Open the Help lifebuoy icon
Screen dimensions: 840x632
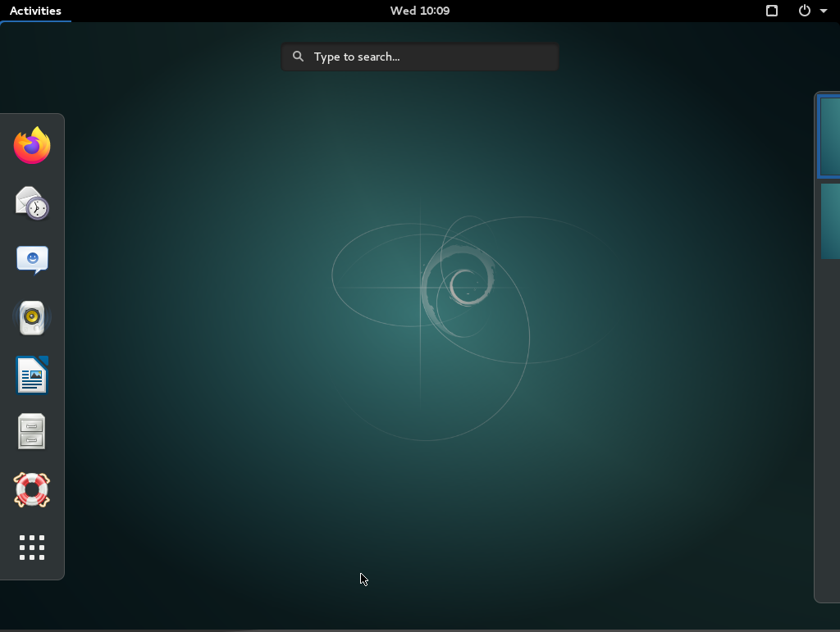[32, 489]
